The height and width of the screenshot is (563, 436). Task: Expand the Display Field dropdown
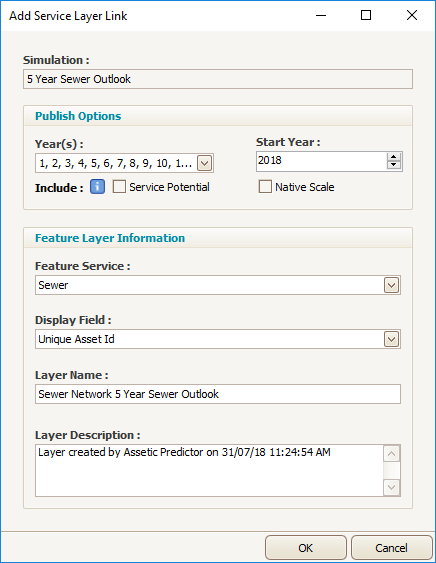[x=391, y=339]
